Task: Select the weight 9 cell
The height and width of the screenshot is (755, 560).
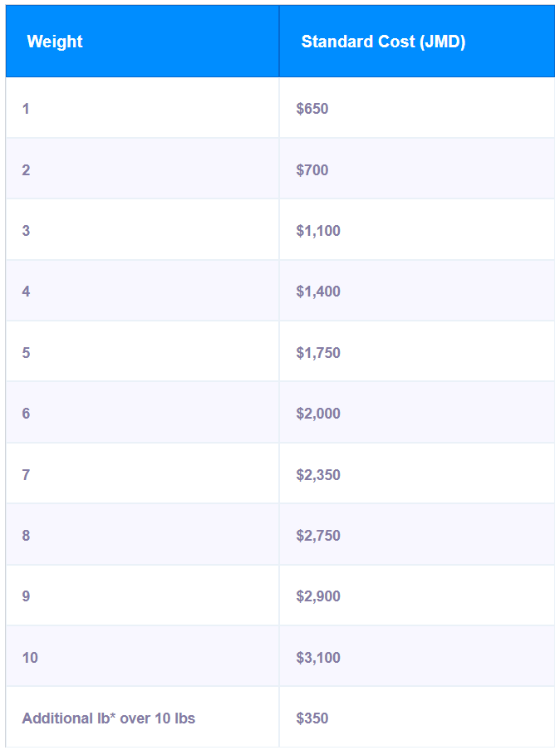Action: point(26,596)
